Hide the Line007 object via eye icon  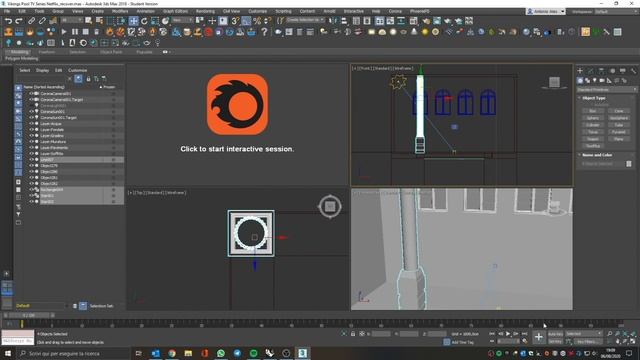click(31, 160)
